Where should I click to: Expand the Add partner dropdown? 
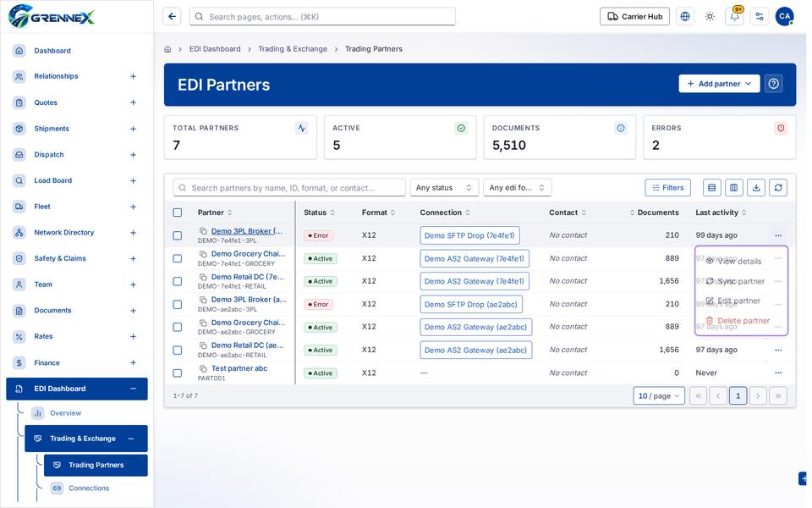click(719, 84)
